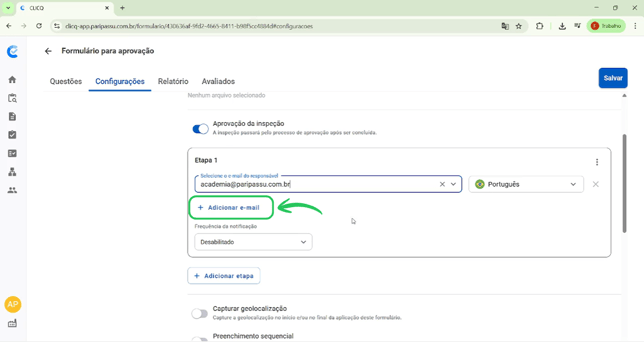Switch to the Relatório tab
Viewport: 644px width, 360px height.
[173, 81]
